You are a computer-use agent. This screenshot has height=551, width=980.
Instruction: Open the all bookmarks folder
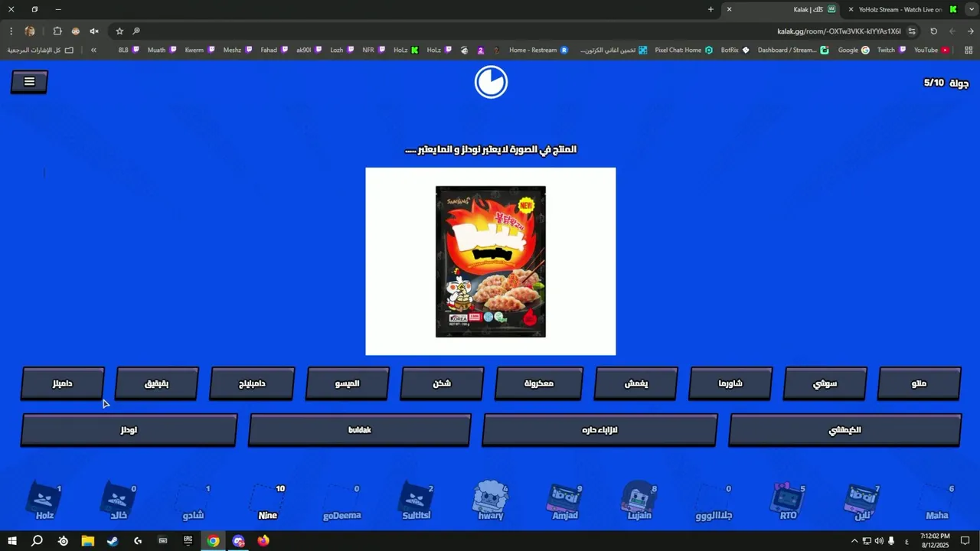(41, 50)
